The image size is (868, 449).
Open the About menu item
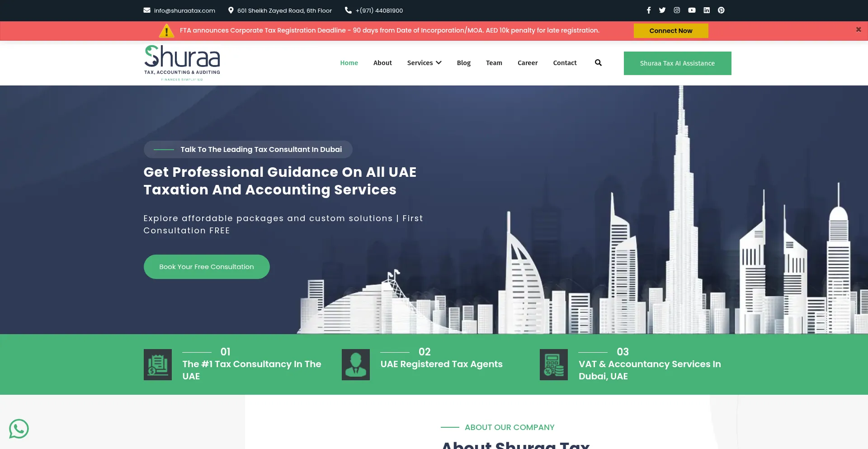[x=382, y=63]
